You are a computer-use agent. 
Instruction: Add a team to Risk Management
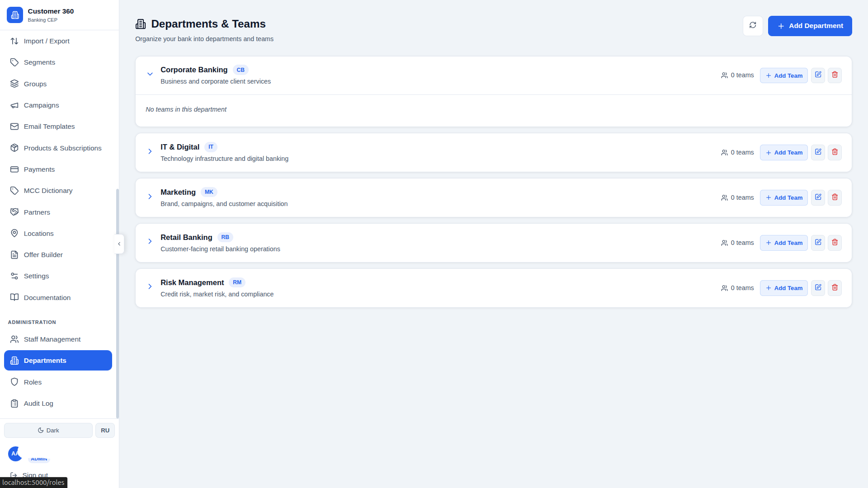pyautogui.click(x=783, y=288)
